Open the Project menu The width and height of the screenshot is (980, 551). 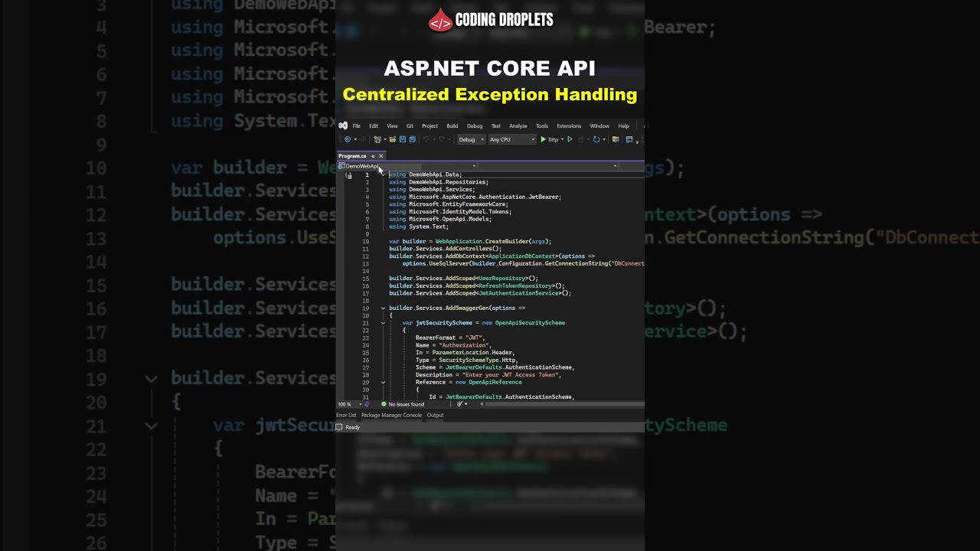click(430, 126)
